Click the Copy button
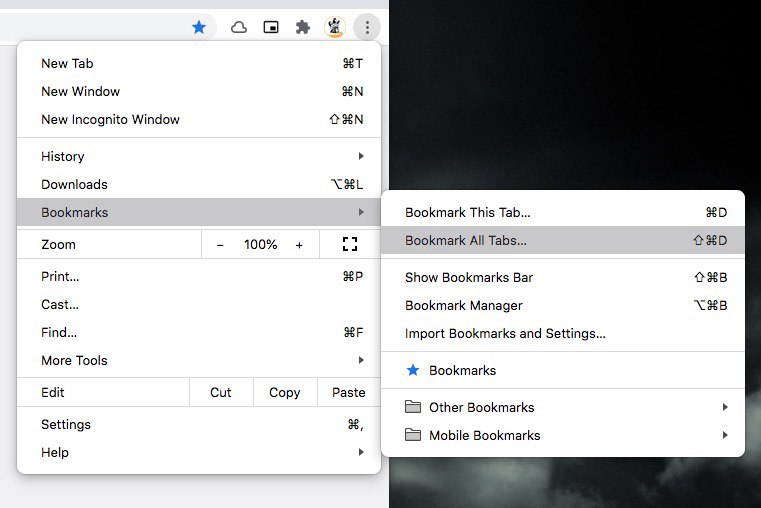This screenshot has width=761, height=508. pos(285,393)
